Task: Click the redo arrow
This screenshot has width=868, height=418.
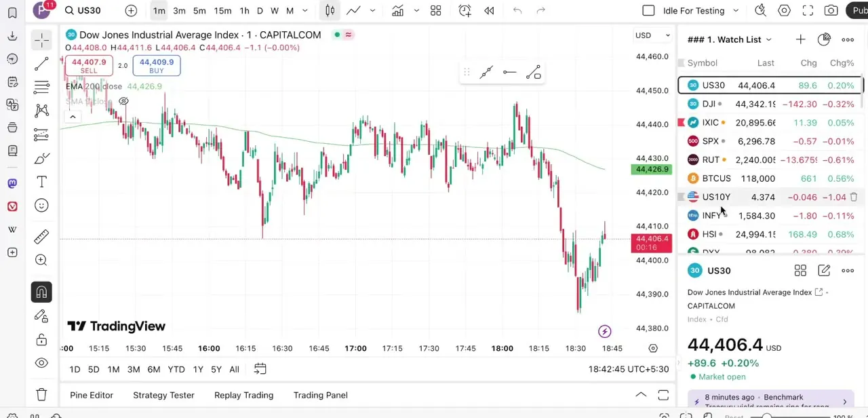Action: click(540, 10)
